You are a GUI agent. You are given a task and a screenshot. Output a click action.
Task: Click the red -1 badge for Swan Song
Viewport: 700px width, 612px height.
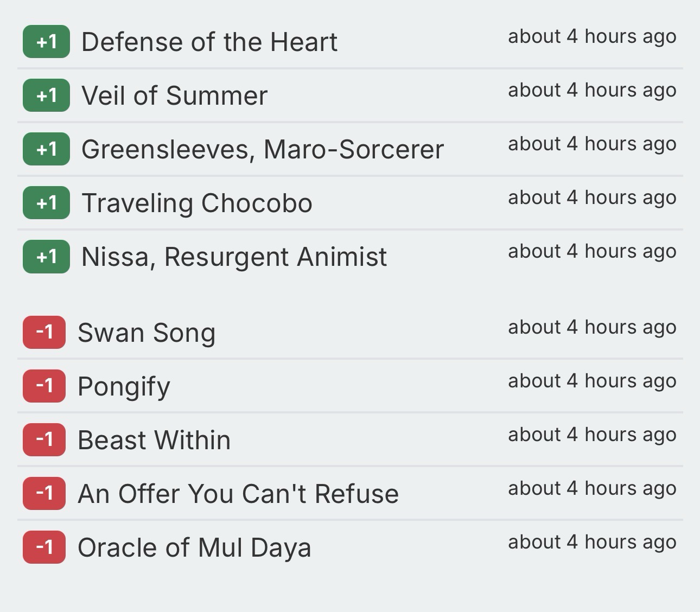click(x=44, y=332)
